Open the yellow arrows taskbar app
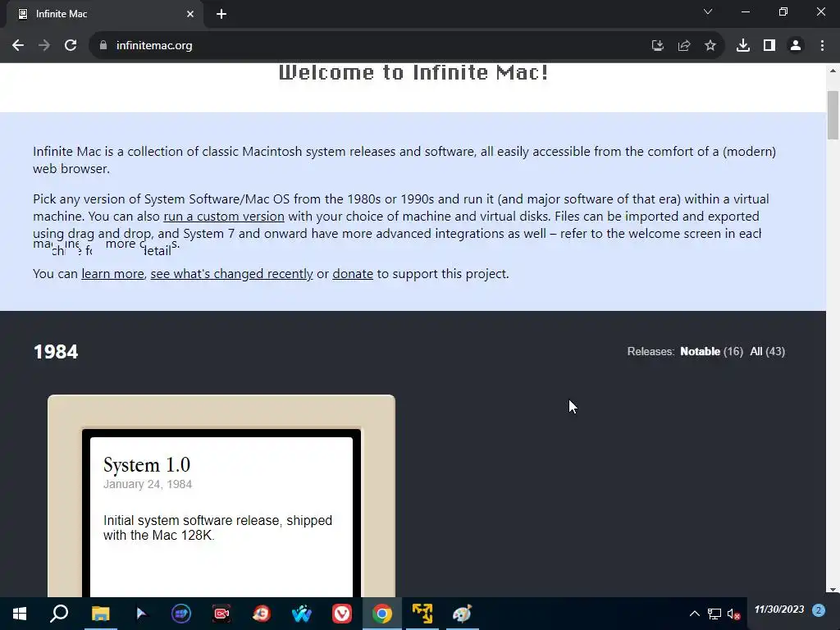The image size is (840, 630). [x=422, y=614]
